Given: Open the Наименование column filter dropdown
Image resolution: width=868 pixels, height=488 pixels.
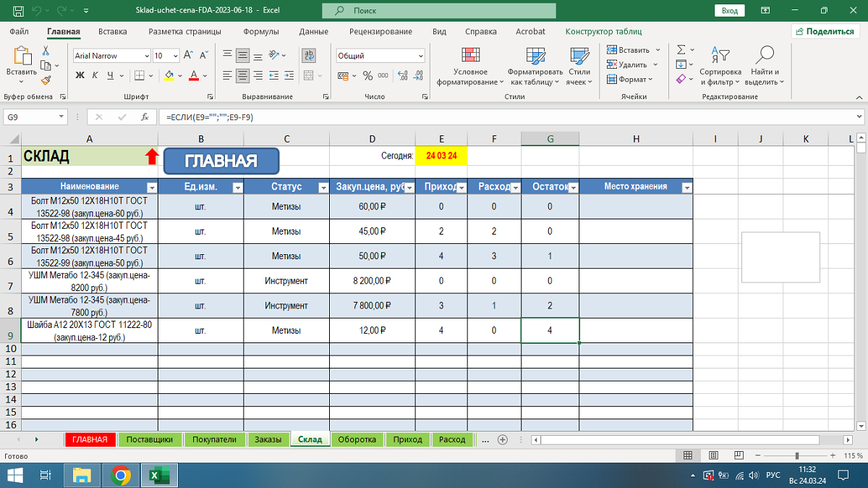Looking at the screenshot, I should coord(151,188).
